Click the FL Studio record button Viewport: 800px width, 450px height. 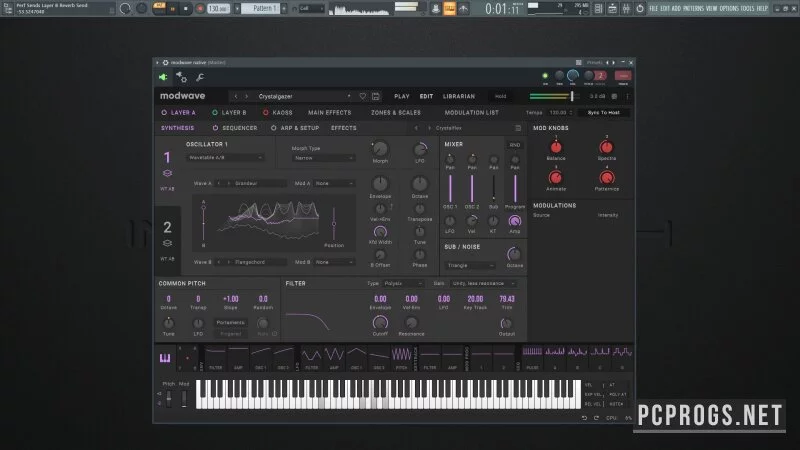[200, 9]
